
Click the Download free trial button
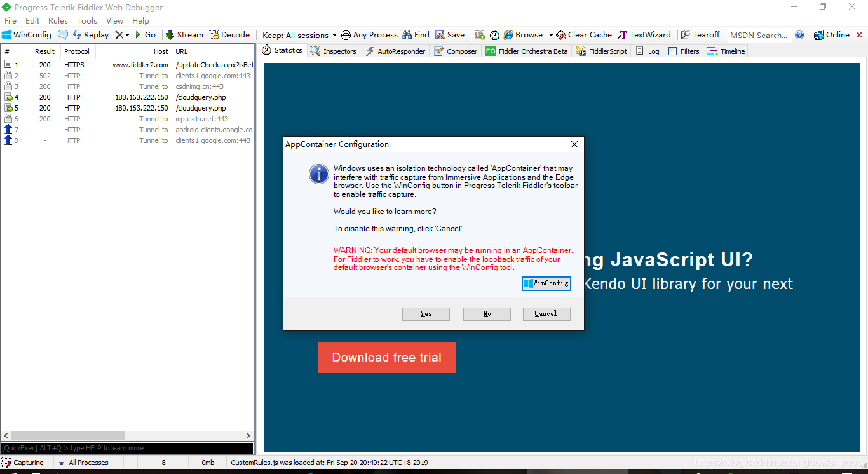coord(387,357)
